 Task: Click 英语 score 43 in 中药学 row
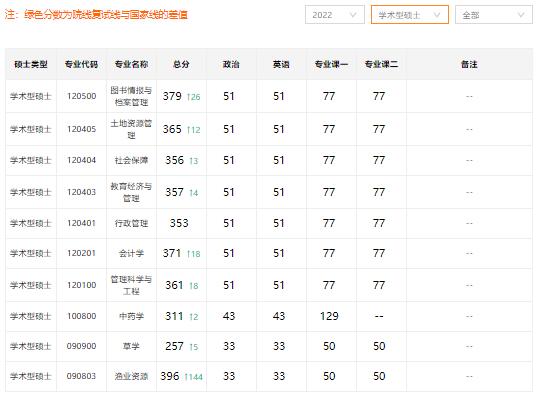[279, 316]
